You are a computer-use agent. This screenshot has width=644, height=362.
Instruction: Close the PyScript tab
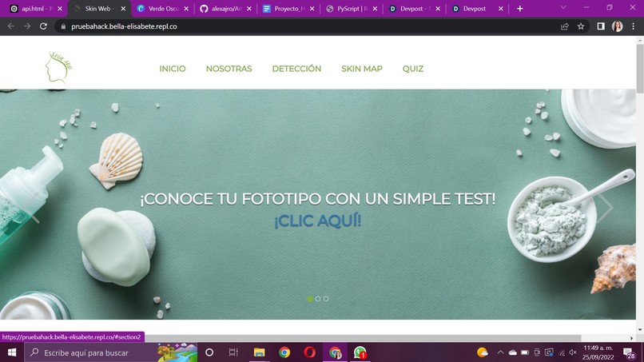click(x=375, y=9)
